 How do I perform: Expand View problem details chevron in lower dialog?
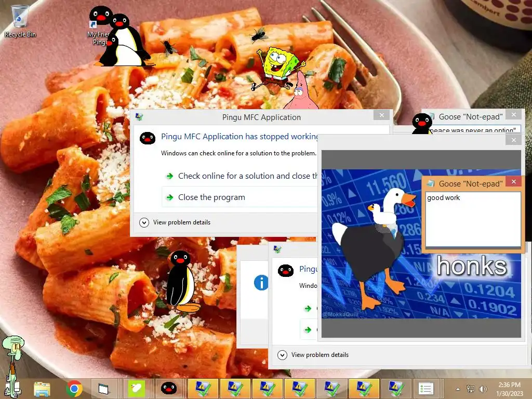click(282, 355)
